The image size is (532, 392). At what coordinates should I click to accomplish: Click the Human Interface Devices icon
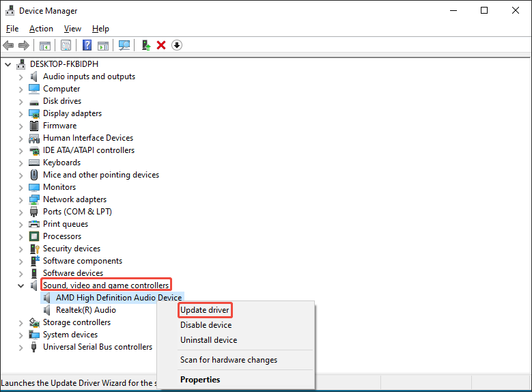point(34,138)
